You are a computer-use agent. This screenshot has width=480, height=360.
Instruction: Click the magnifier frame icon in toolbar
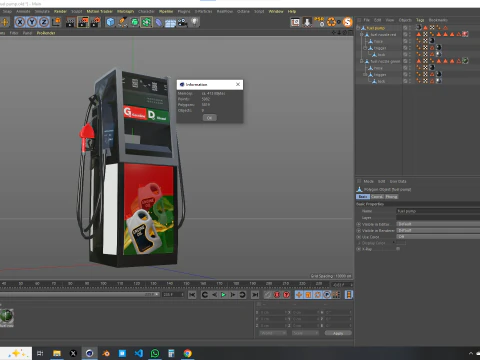[295, 22]
